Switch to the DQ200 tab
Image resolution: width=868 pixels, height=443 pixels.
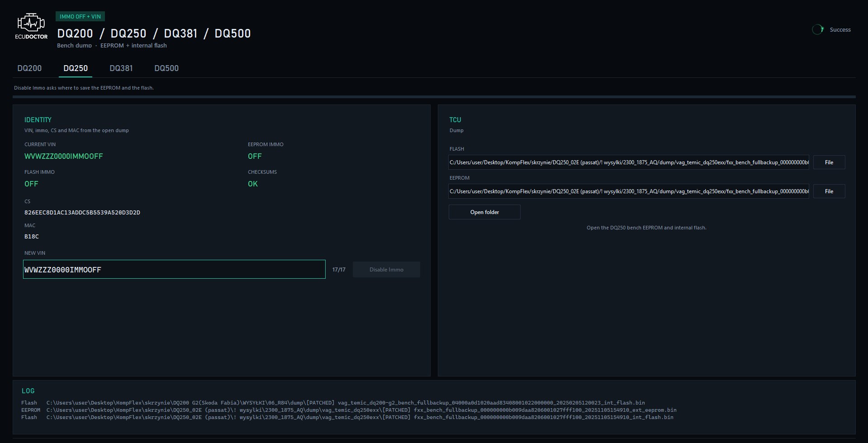click(29, 68)
